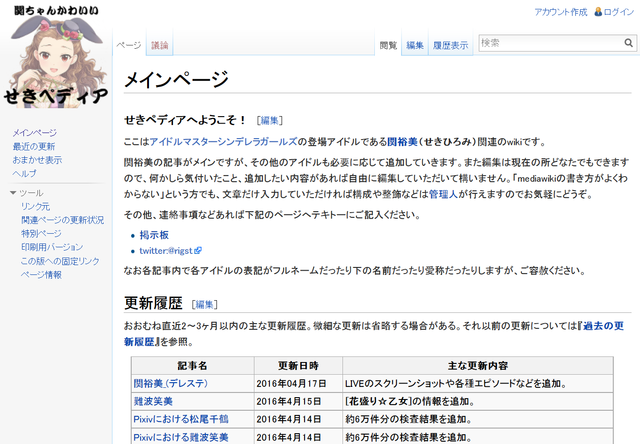Open the 議論 discussion tab
The image size is (640, 444).
160,45
